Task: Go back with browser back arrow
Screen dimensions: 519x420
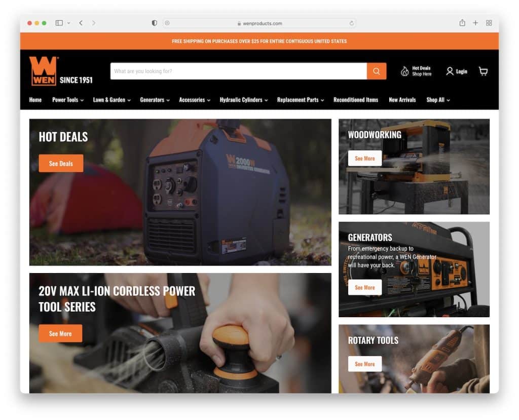Action: pos(81,23)
